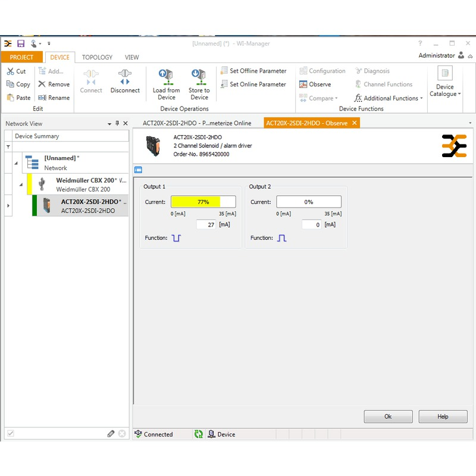Viewport: 476px width, 476px height.
Task: Click the Help button
Action: click(443, 416)
